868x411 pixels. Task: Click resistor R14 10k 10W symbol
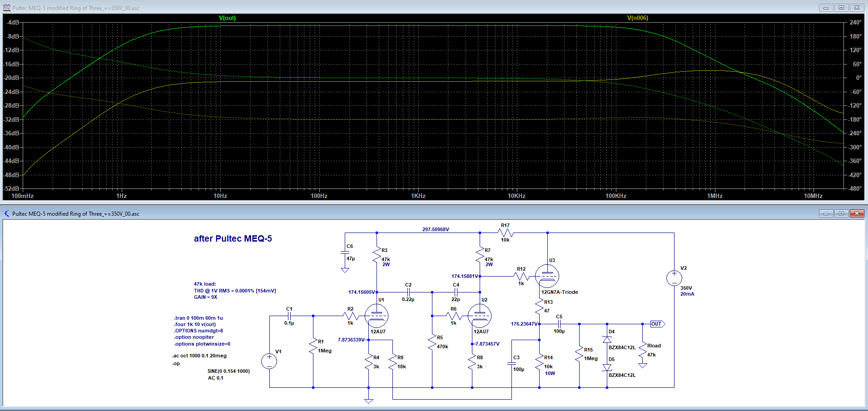click(x=539, y=362)
